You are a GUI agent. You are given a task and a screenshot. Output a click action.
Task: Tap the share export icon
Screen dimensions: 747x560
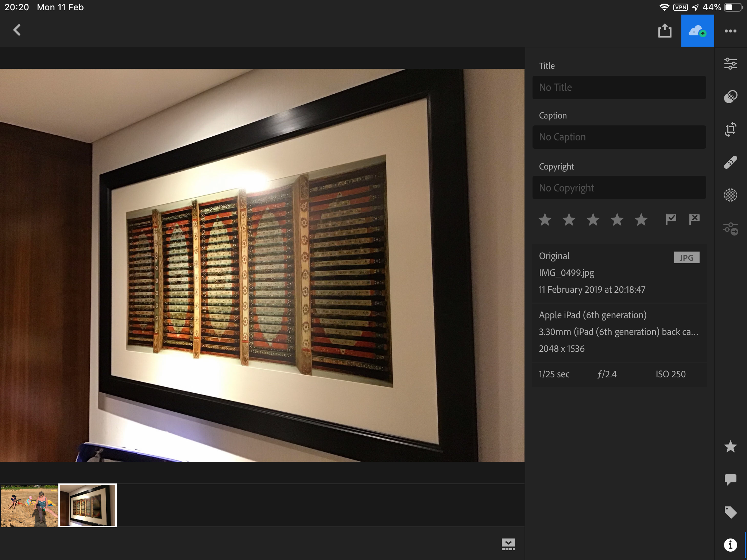[x=665, y=31]
